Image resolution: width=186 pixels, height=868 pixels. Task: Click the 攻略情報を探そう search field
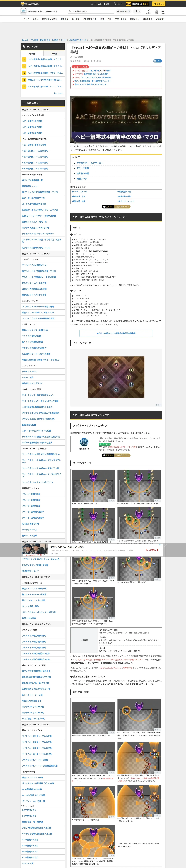coord(91,11)
